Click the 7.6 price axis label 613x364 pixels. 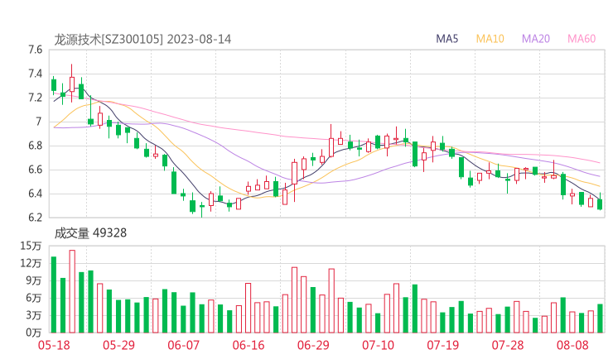tap(35, 50)
